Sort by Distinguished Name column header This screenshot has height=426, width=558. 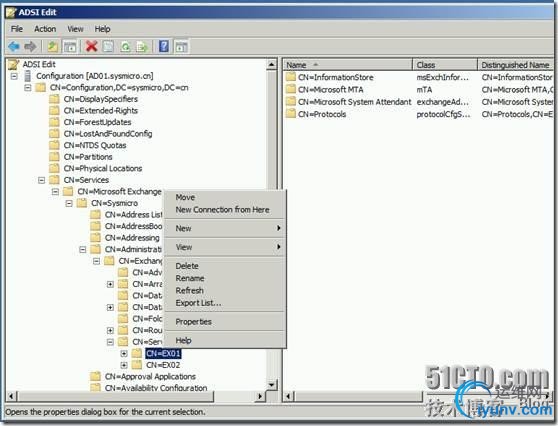click(x=516, y=65)
